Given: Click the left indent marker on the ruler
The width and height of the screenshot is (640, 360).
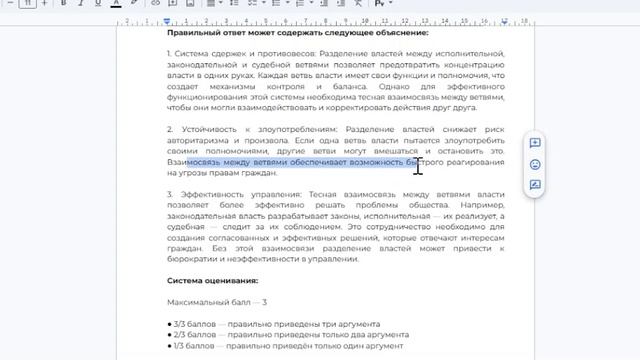Looking at the screenshot, I should (167, 21).
